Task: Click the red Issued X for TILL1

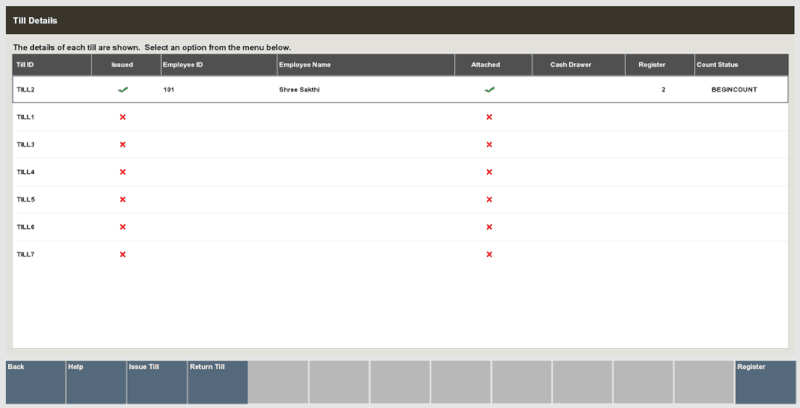Action: coord(122,117)
